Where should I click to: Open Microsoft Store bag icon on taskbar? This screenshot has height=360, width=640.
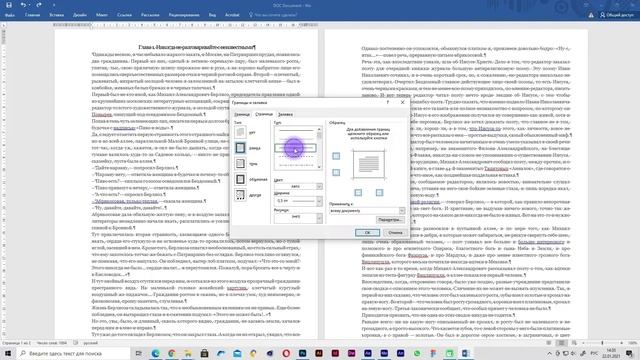(204, 353)
